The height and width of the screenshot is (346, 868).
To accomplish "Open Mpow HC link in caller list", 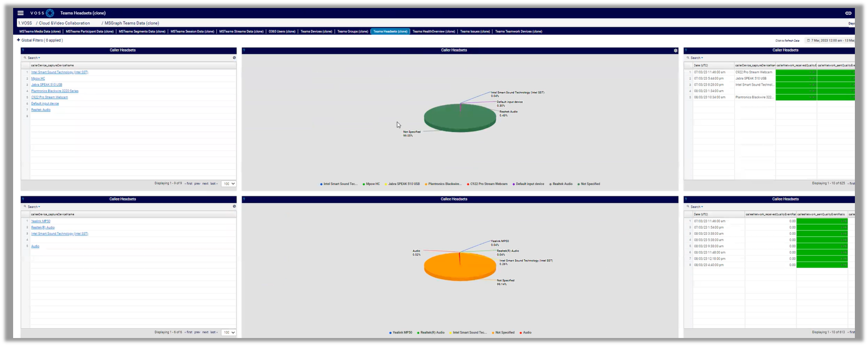I will 38,78.
